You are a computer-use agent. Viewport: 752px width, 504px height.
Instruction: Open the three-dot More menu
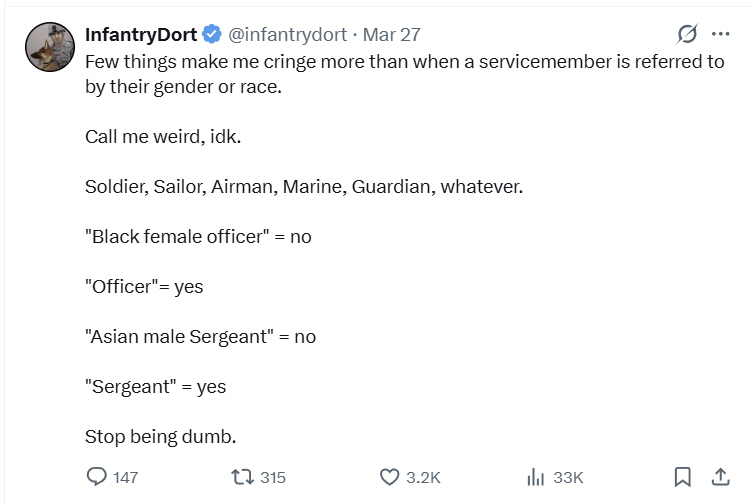[x=720, y=34]
